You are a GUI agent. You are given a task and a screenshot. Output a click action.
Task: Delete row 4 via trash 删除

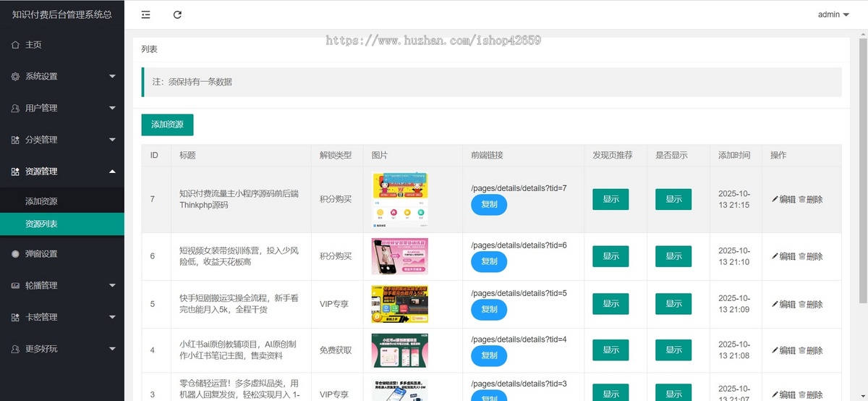810,350
